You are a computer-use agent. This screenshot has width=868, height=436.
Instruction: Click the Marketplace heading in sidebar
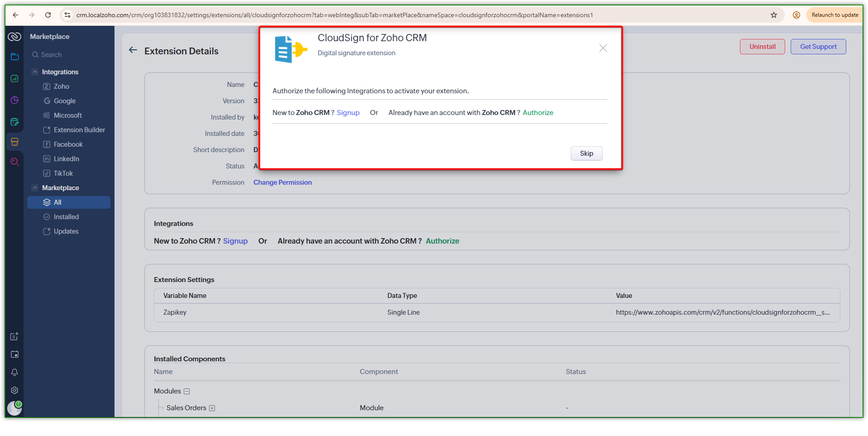(x=50, y=37)
